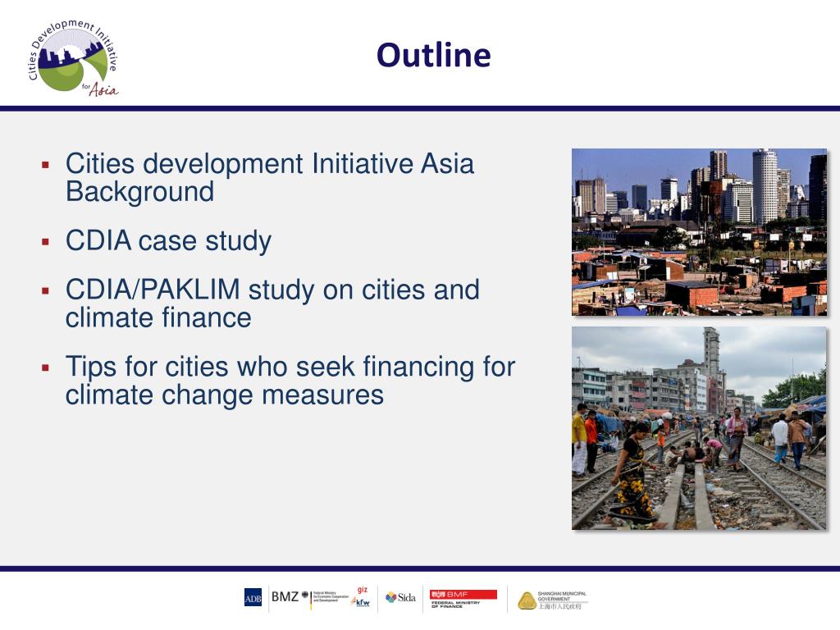Click the ADB logo in footer
The image size is (840, 630).
coord(253,597)
